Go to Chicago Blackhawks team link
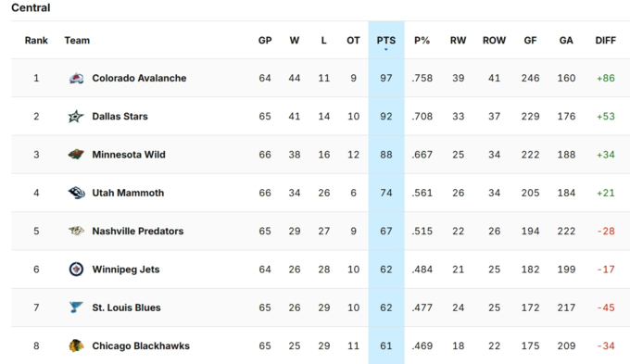630x364 pixels. [x=141, y=345]
